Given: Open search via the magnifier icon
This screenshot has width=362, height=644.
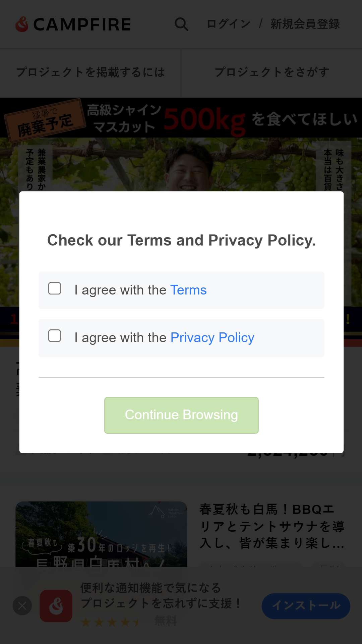Looking at the screenshot, I should [x=181, y=24].
